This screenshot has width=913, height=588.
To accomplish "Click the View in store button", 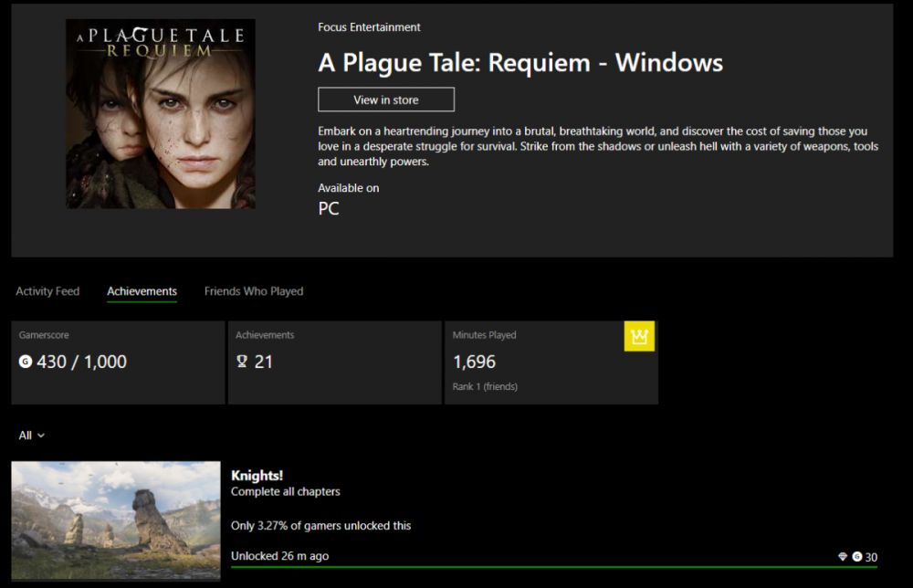I will click(386, 100).
